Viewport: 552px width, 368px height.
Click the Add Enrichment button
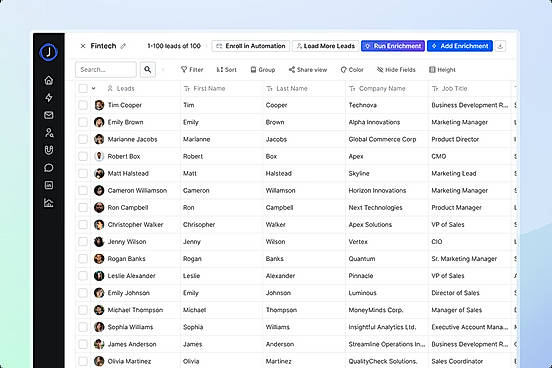[460, 46]
